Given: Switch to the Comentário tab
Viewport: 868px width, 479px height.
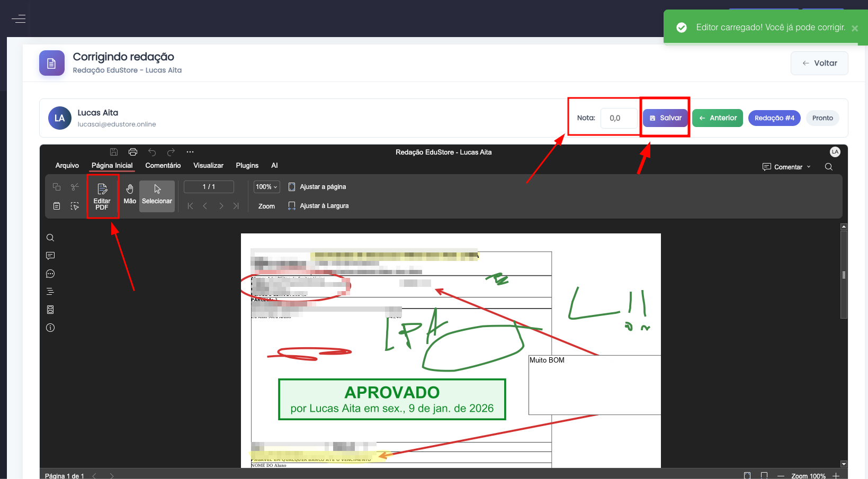Looking at the screenshot, I should click(163, 166).
